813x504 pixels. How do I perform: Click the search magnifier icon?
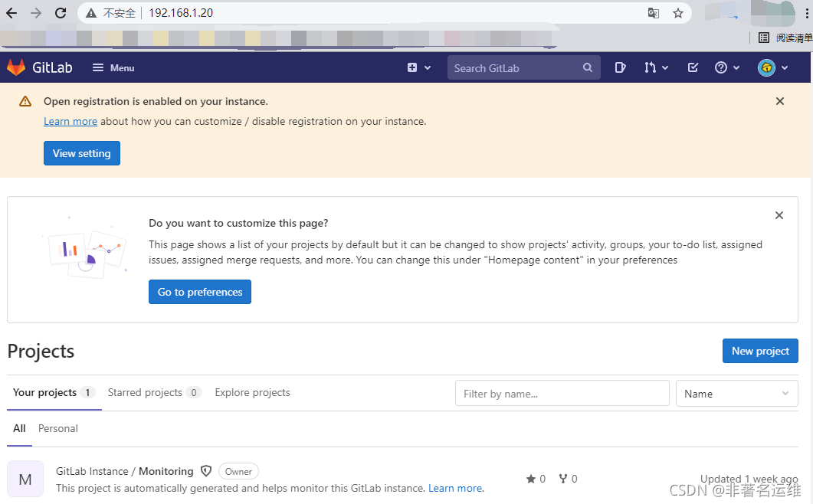click(x=588, y=68)
